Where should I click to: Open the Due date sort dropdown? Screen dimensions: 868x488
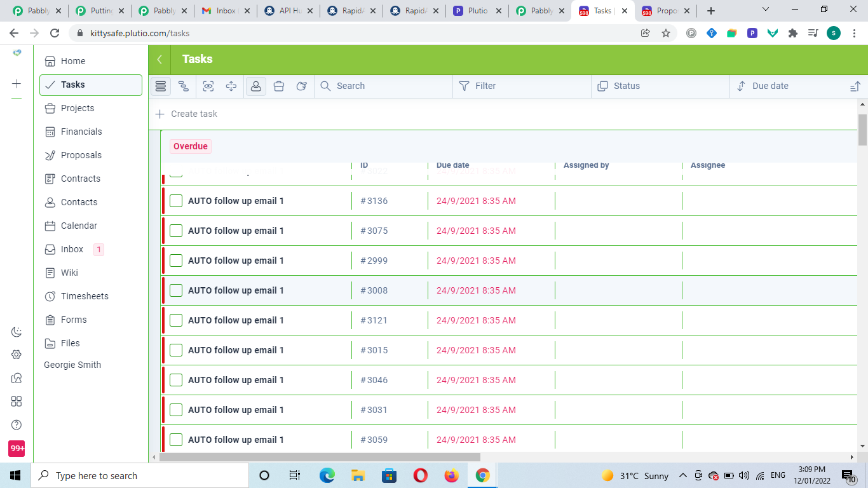(789, 86)
